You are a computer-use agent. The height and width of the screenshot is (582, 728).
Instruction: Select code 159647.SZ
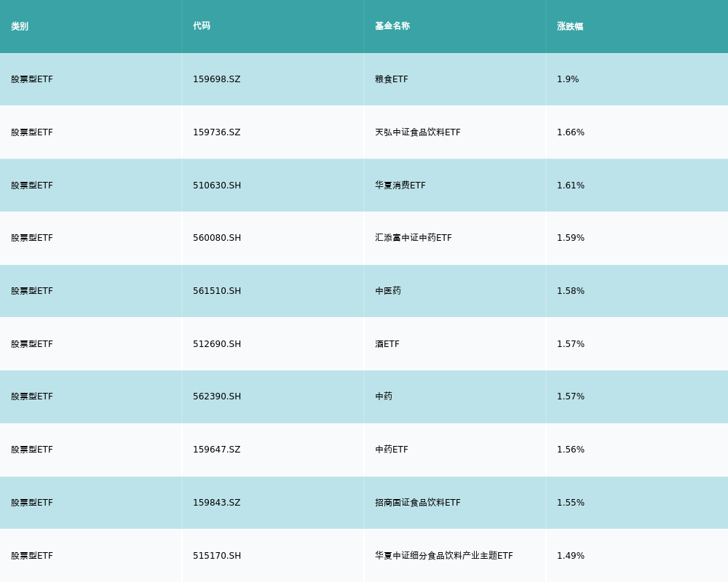(x=217, y=450)
